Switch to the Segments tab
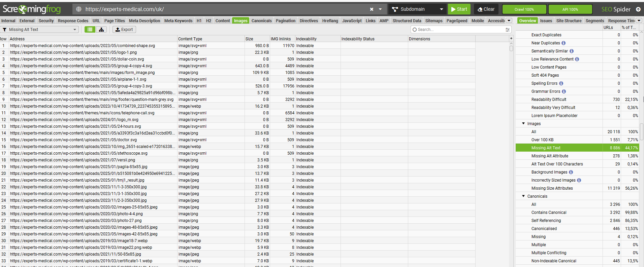 595,21
